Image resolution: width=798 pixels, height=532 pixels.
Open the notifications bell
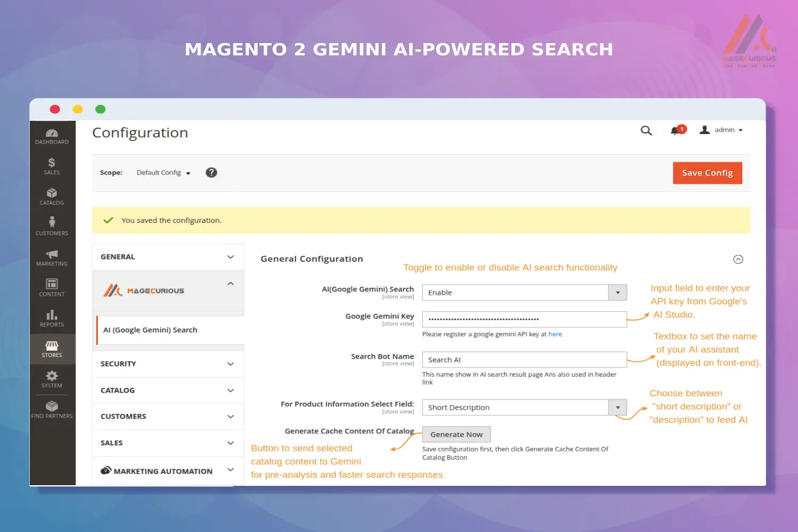(675, 130)
